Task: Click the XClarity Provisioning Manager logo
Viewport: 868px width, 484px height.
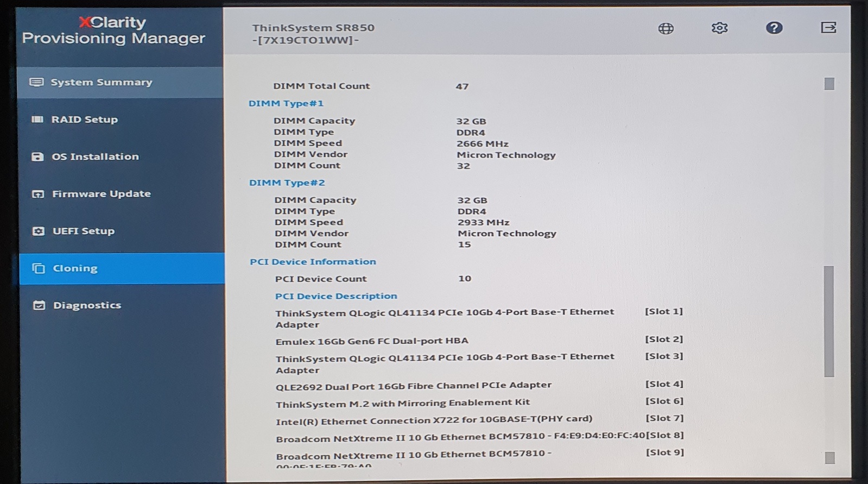Action: (113, 30)
